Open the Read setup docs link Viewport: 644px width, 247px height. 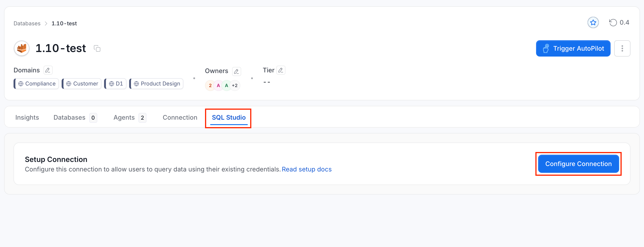pyautogui.click(x=306, y=169)
